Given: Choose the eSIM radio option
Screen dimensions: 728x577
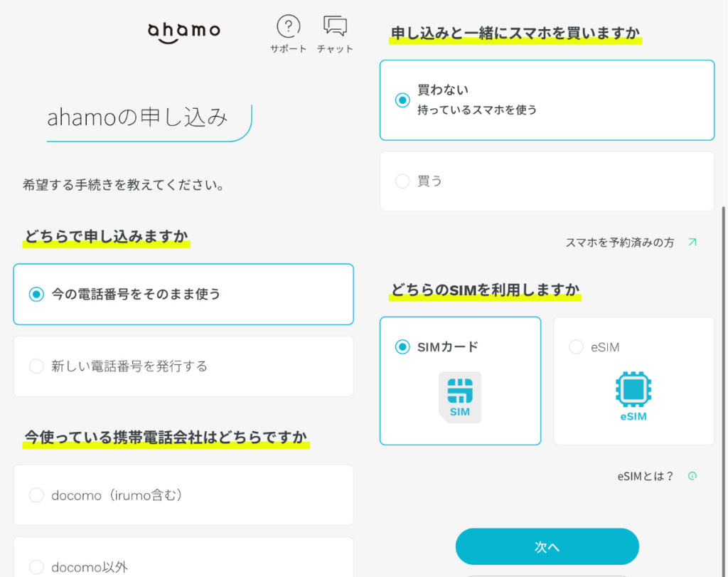Looking at the screenshot, I should pyautogui.click(x=633, y=381).
